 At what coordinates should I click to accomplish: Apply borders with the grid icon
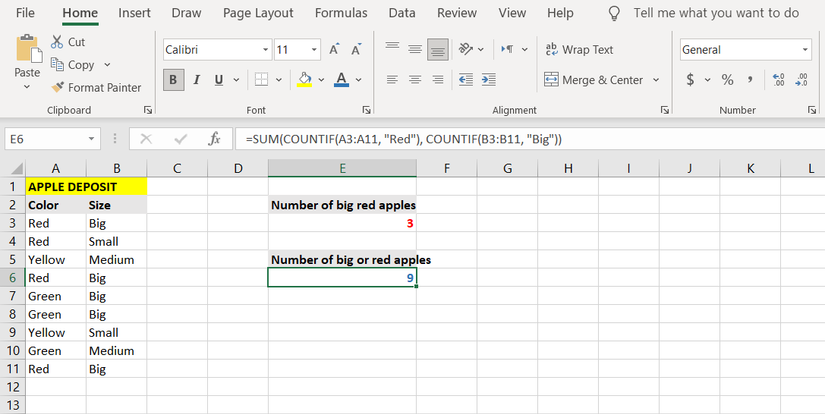point(261,79)
